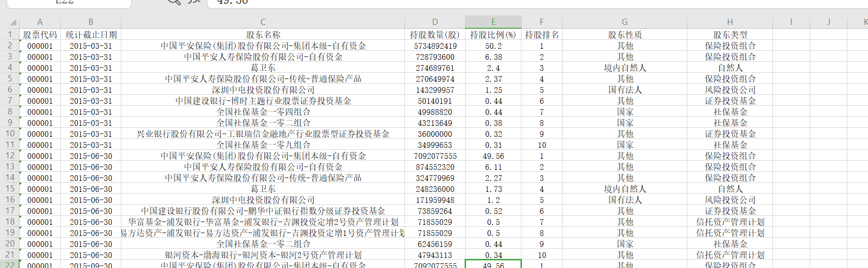Select cell with value 5734892419
The height and width of the screenshot is (268, 868).
(435, 46)
